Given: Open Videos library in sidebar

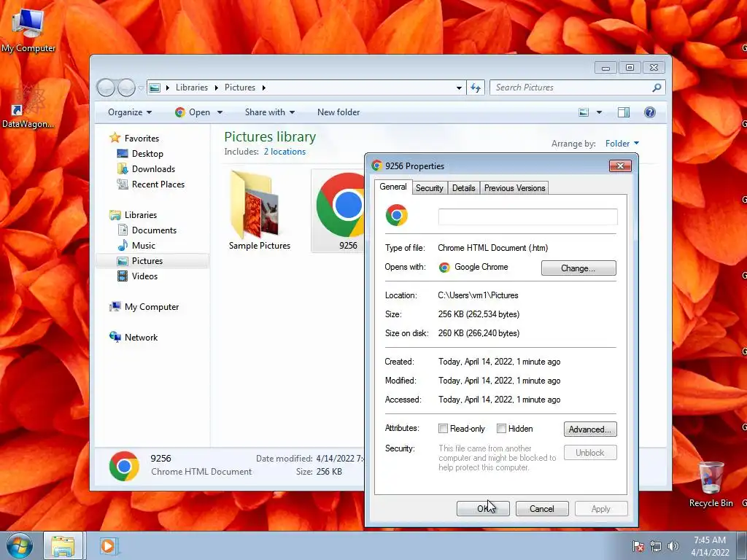Looking at the screenshot, I should tap(144, 276).
